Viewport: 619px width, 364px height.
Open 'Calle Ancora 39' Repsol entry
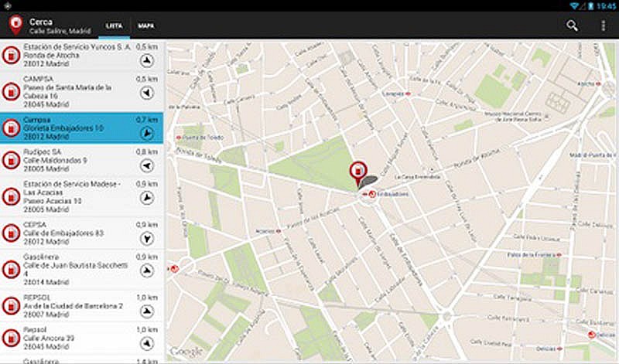pyautogui.click(x=82, y=338)
